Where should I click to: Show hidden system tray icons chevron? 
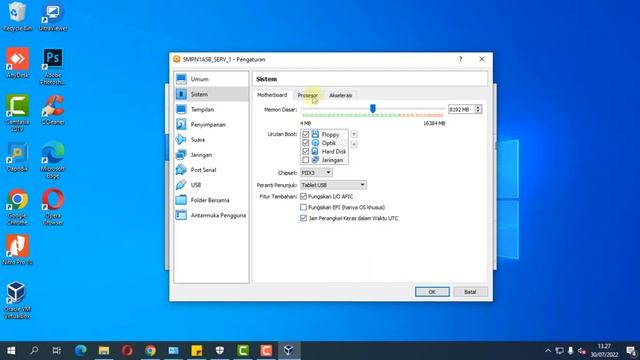pyautogui.click(x=548, y=351)
